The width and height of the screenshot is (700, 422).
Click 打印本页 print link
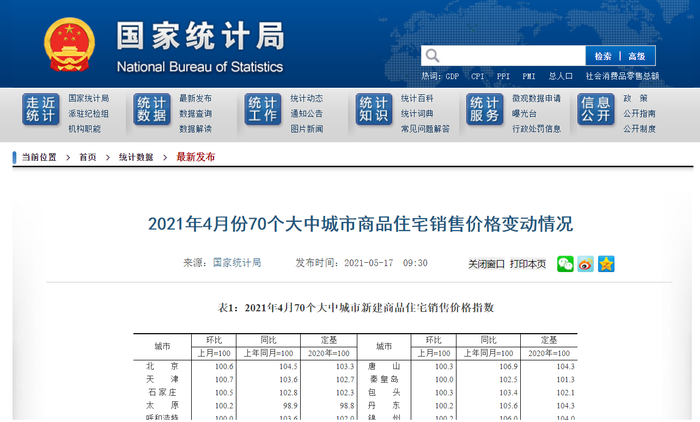point(528,264)
